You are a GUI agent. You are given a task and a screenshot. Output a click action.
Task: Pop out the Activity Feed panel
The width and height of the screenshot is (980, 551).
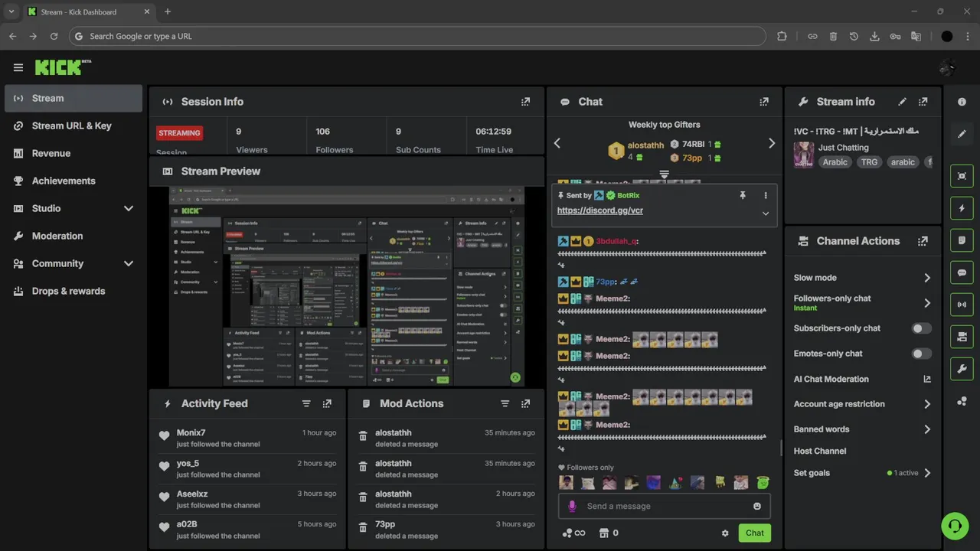tap(327, 403)
